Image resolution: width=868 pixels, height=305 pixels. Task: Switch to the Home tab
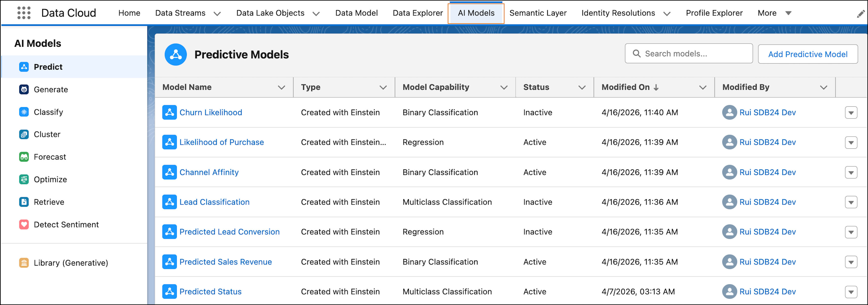click(x=129, y=13)
